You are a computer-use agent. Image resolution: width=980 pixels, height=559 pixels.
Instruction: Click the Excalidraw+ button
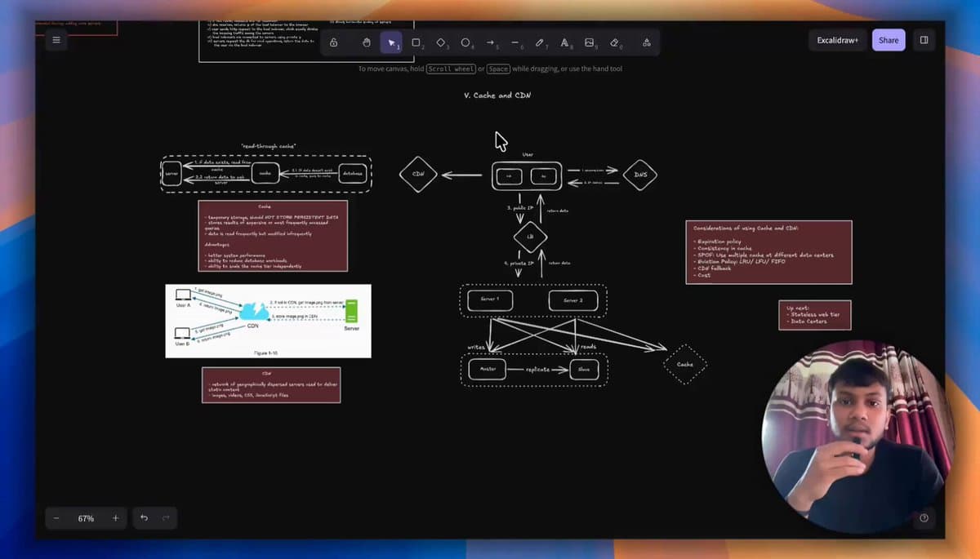[837, 40]
